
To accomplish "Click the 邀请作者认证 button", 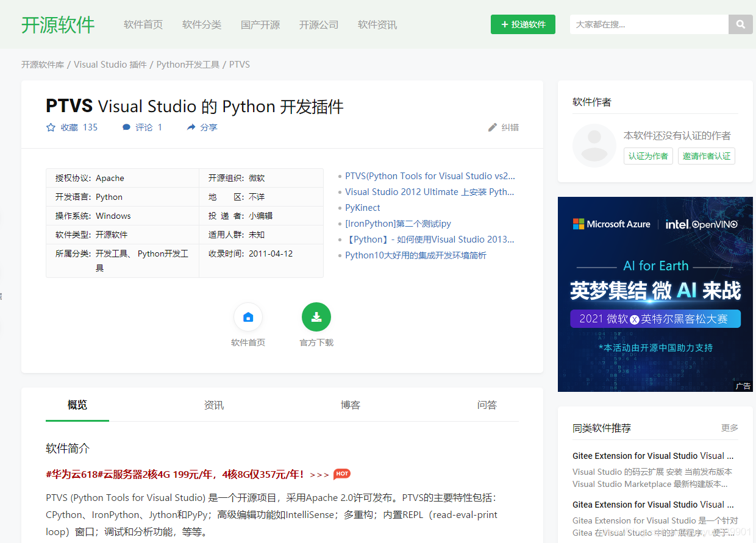I will tap(707, 156).
